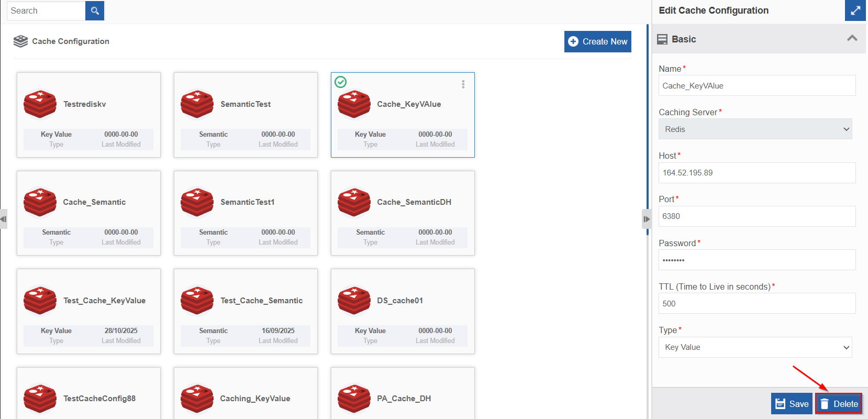Click the 16/09/2025 Last Modified date
The image size is (868, 419).
point(278,331)
